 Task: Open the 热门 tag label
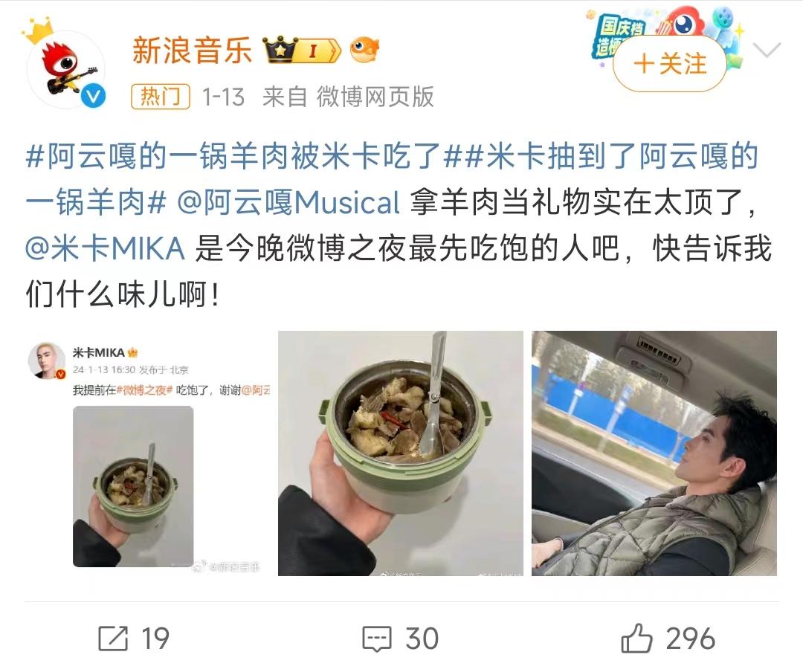[x=161, y=97]
